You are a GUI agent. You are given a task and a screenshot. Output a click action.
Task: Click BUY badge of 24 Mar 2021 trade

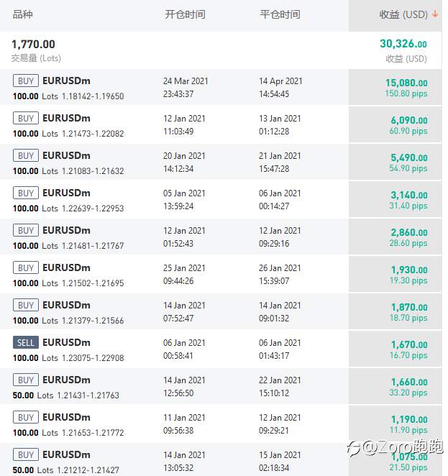point(26,81)
